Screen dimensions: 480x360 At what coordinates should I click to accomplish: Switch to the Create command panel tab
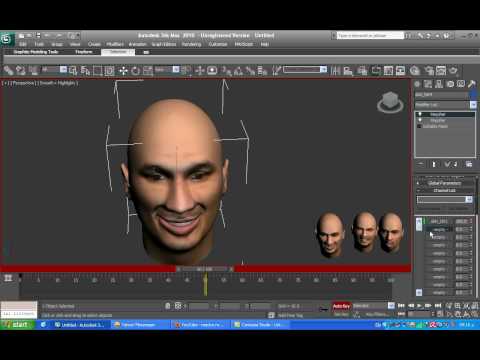pyautogui.click(x=417, y=84)
